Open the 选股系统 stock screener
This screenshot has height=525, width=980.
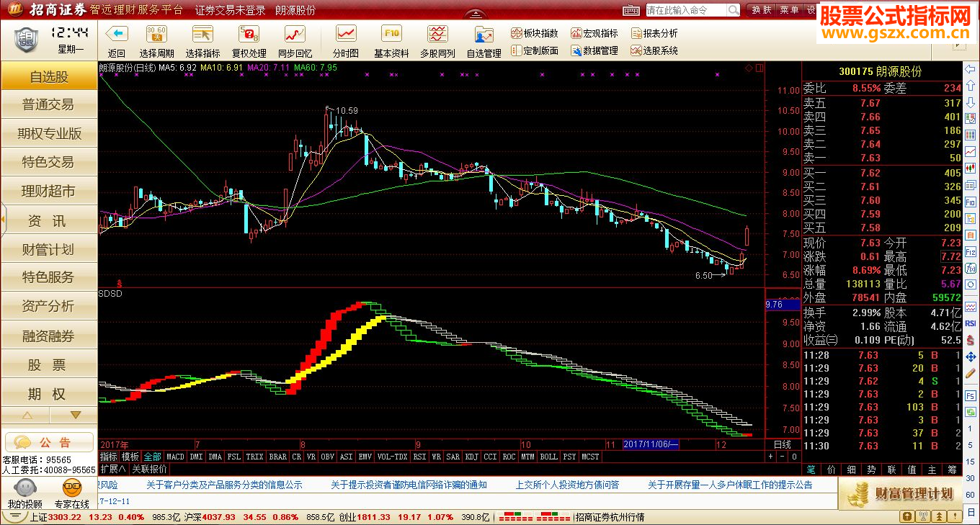pos(654,50)
